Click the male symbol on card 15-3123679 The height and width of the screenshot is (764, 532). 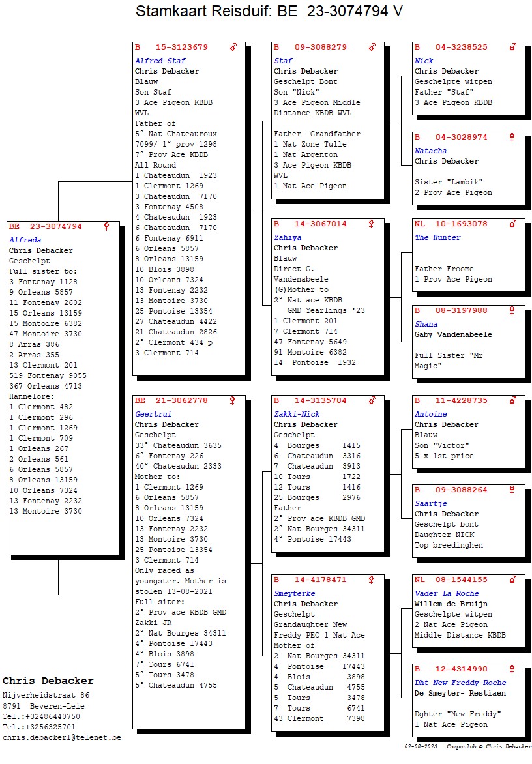tap(233, 47)
